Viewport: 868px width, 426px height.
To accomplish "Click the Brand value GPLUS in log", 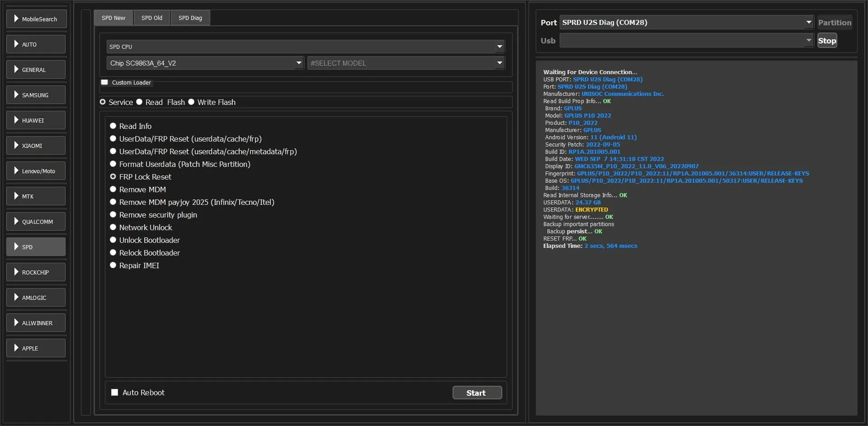I will coord(573,109).
